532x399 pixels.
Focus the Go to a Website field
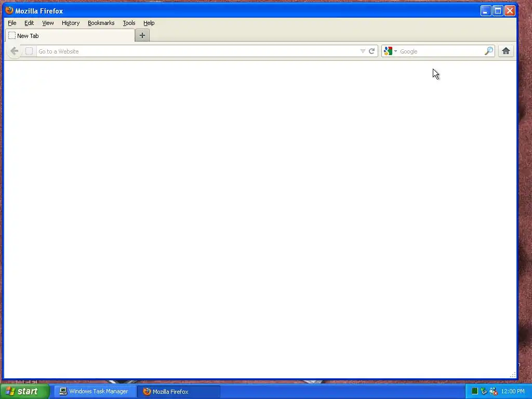tap(197, 51)
